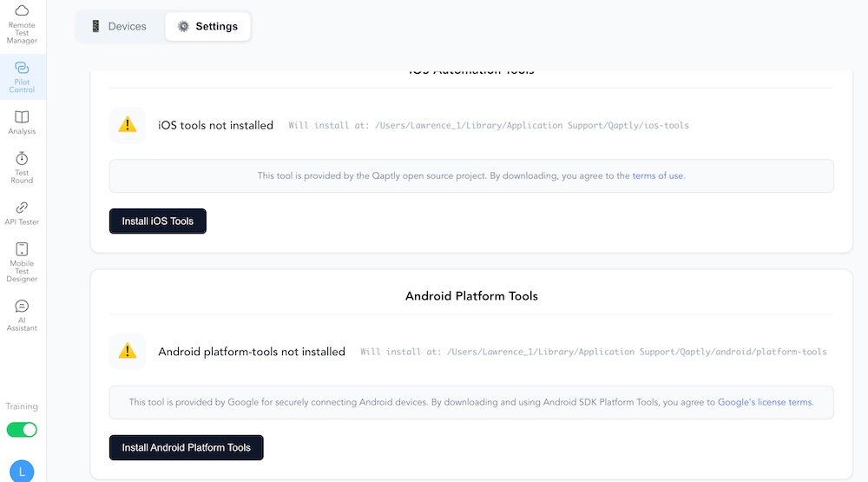The image size is (868, 482).
Task: Open the Analysis section
Action: pyautogui.click(x=23, y=122)
